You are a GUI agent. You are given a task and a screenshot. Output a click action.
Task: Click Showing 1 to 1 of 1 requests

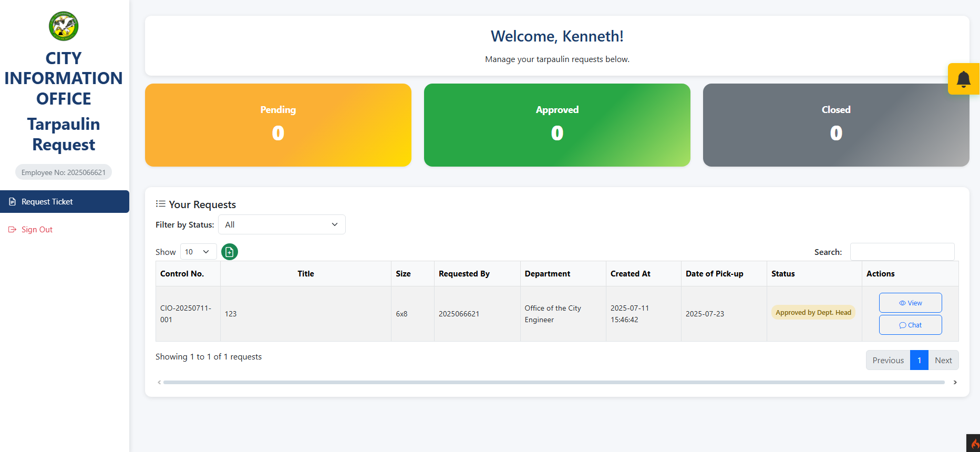click(x=209, y=356)
